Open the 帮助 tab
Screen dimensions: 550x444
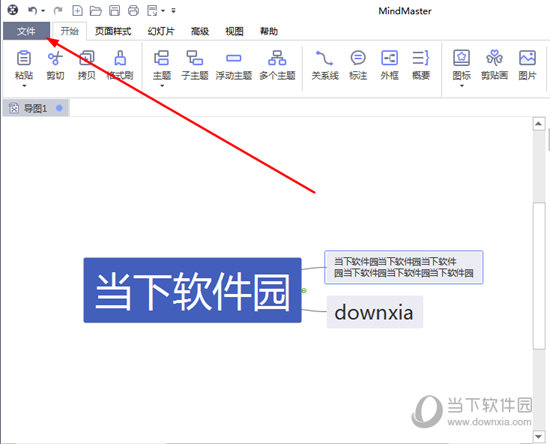[269, 31]
